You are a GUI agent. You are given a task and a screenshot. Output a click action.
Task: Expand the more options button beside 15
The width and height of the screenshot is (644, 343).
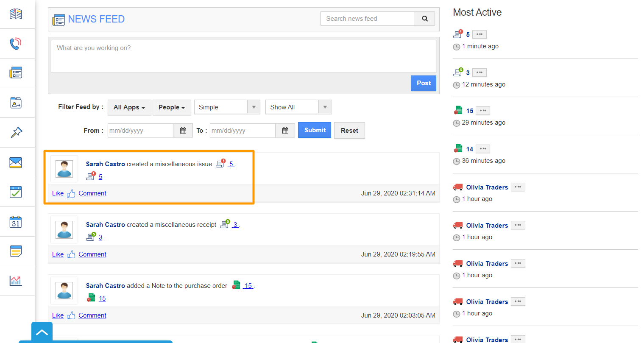pyautogui.click(x=483, y=111)
